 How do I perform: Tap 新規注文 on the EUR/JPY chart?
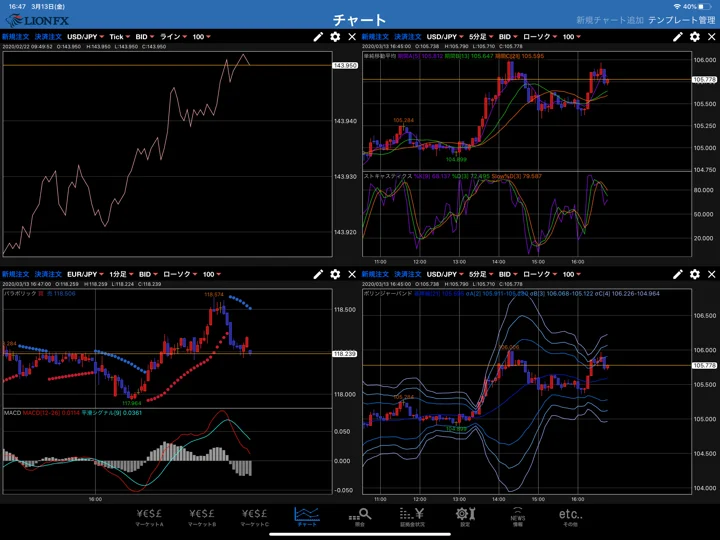pos(16,274)
